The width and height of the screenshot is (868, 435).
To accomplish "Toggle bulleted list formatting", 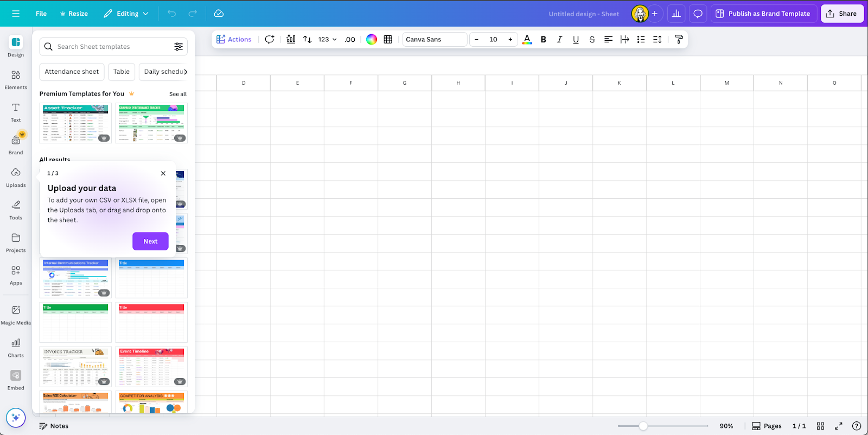I will pyautogui.click(x=641, y=40).
